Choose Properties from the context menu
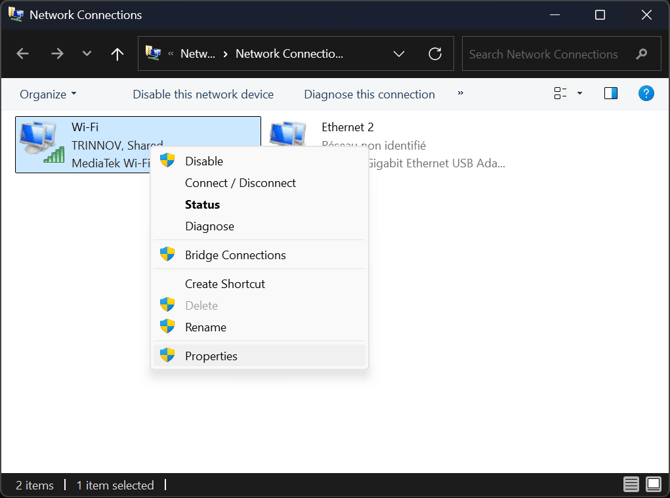The width and height of the screenshot is (670, 498). (x=211, y=356)
